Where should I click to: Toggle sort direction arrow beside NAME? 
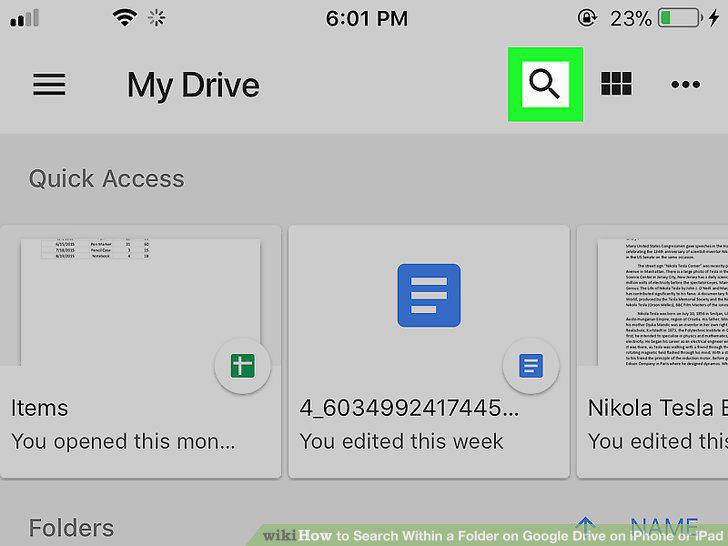(586, 527)
